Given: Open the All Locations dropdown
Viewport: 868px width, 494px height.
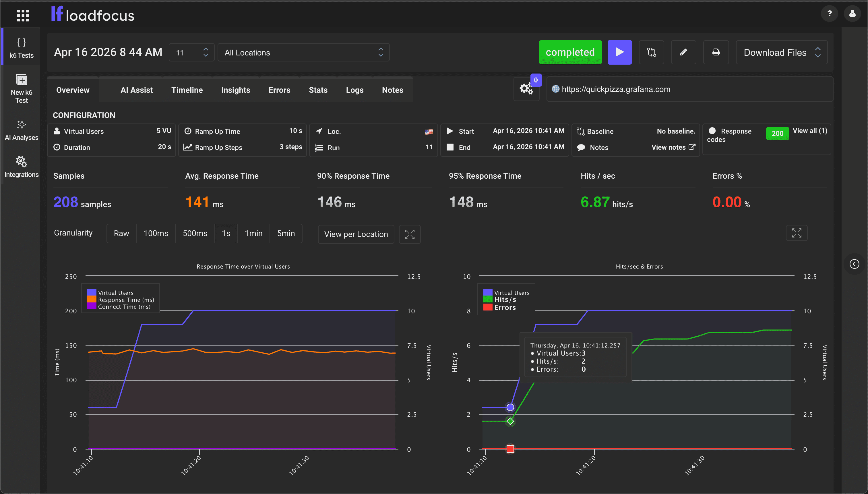Looking at the screenshot, I should point(303,53).
